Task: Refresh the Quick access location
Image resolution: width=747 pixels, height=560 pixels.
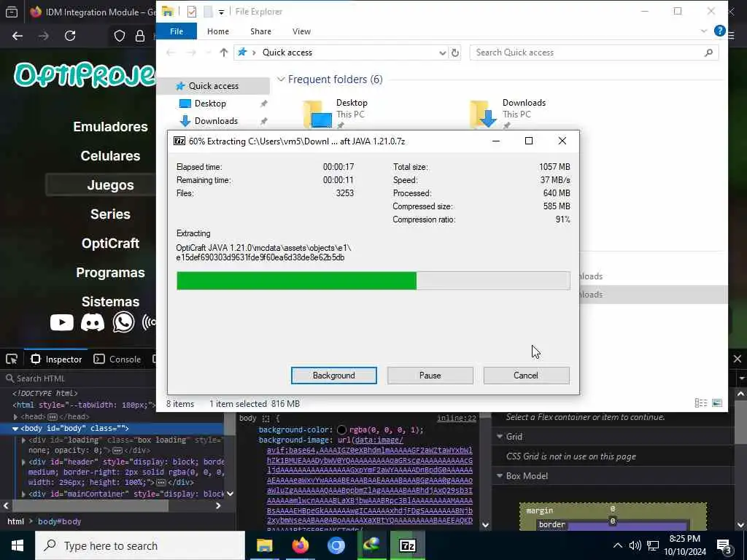Action: point(455,52)
